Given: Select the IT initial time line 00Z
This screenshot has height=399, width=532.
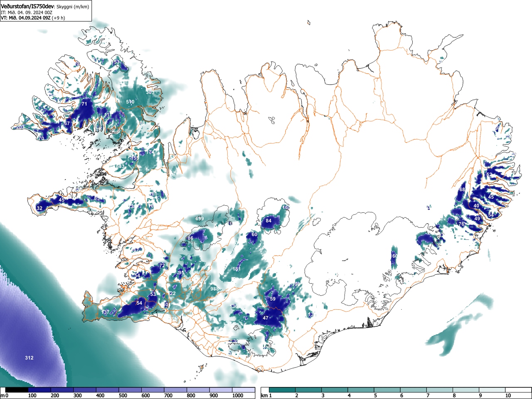Looking at the screenshot, I should click(27, 12).
